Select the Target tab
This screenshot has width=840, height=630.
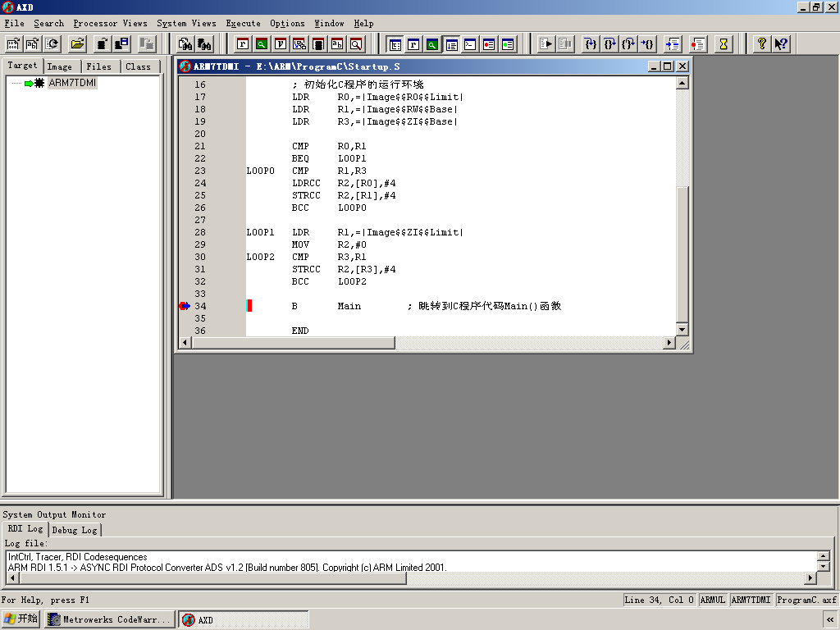tap(22, 66)
